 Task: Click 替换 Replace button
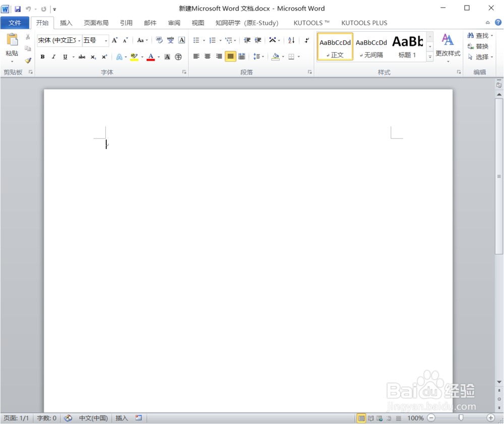click(x=478, y=46)
